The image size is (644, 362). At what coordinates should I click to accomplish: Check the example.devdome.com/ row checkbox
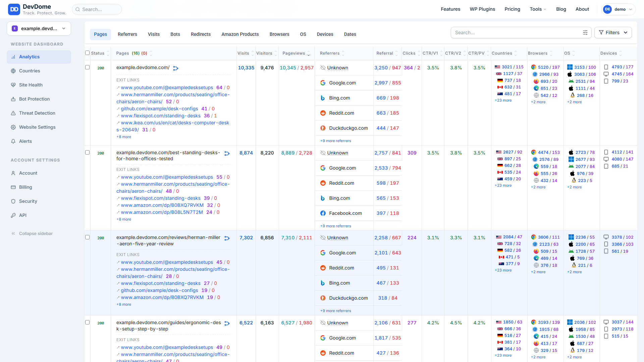pyautogui.click(x=88, y=67)
